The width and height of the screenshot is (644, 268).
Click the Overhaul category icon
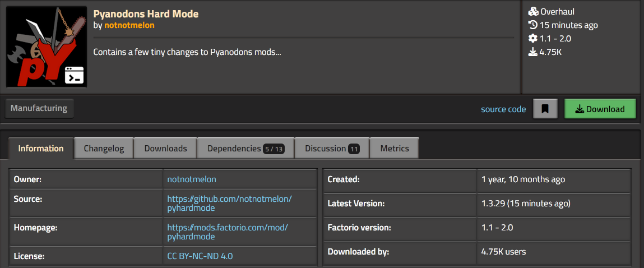coord(532,12)
